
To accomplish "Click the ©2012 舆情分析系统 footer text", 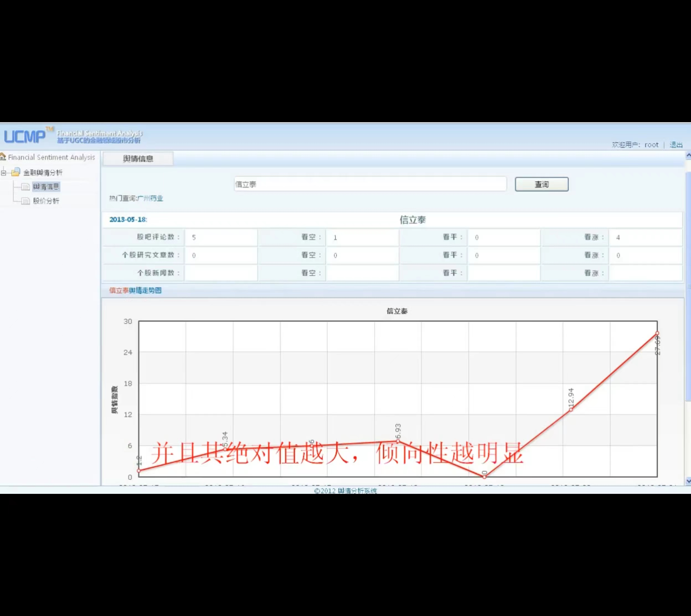I will [x=345, y=491].
